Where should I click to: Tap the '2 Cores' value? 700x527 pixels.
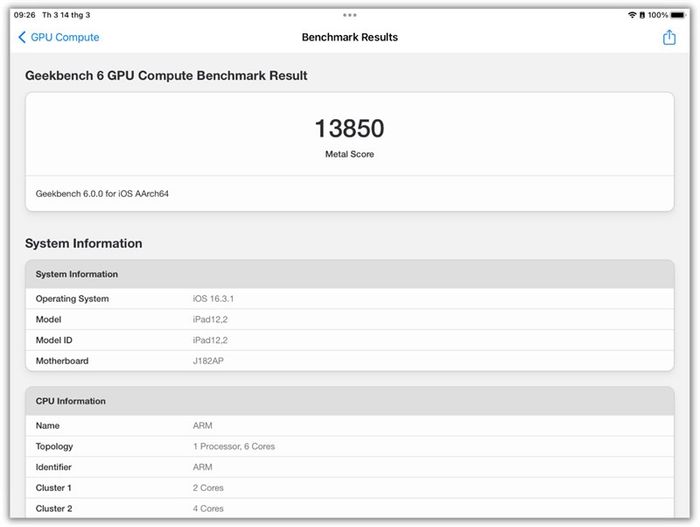[x=208, y=488]
